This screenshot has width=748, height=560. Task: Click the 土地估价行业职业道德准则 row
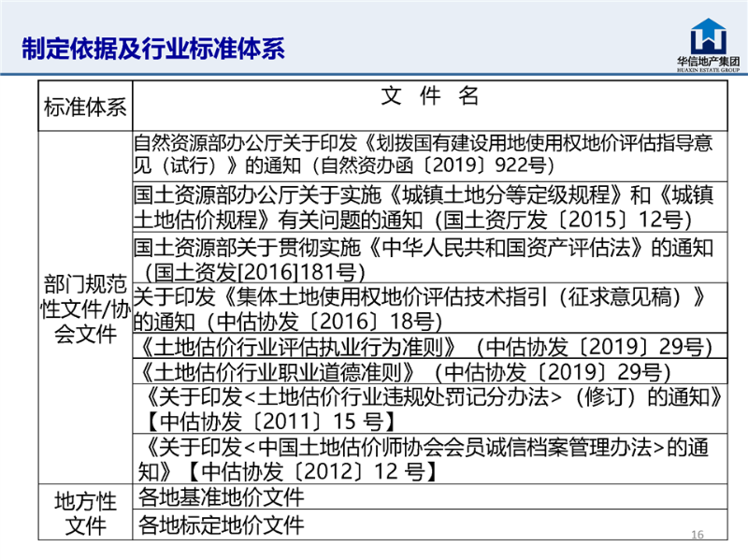pyautogui.click(x=430, y=371)
